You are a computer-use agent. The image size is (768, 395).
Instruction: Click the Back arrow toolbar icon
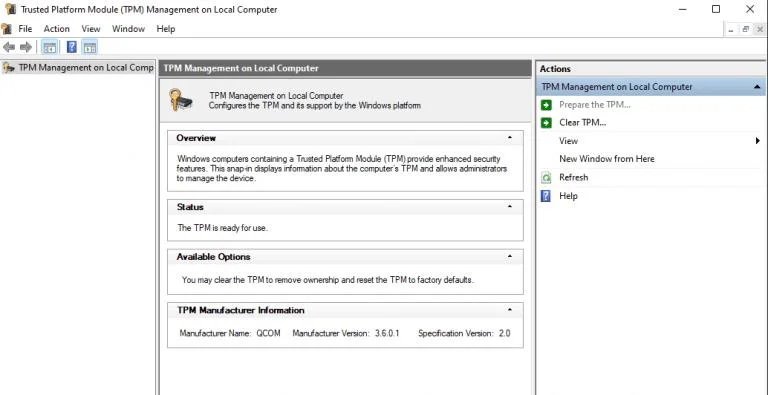click(9, 47)
